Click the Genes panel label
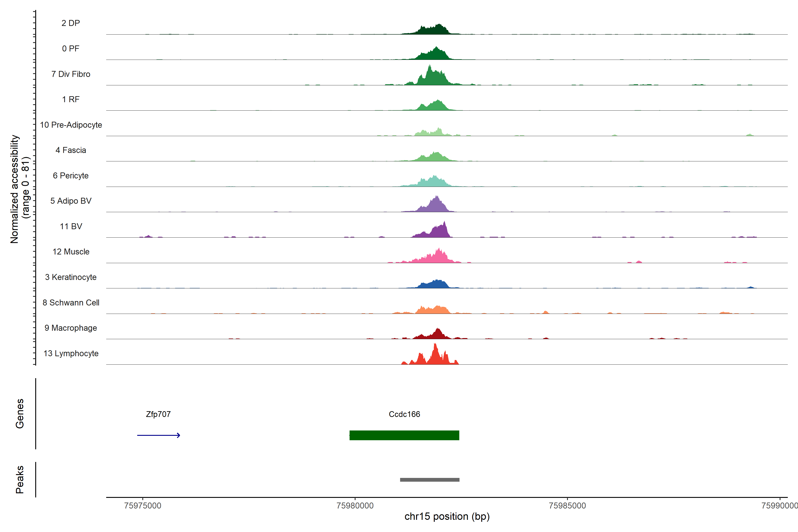Screen dimensions: 798x532 (20, 413)
